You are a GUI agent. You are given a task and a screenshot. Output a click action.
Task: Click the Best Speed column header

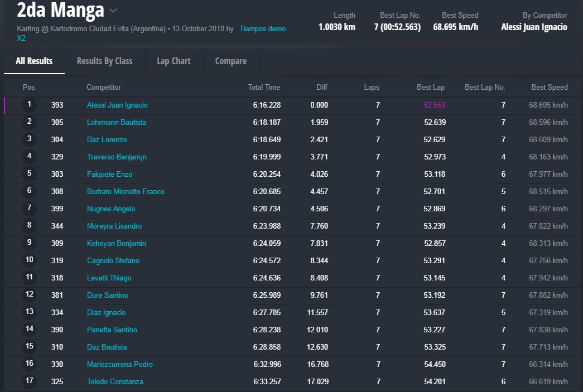pos(549,87)
